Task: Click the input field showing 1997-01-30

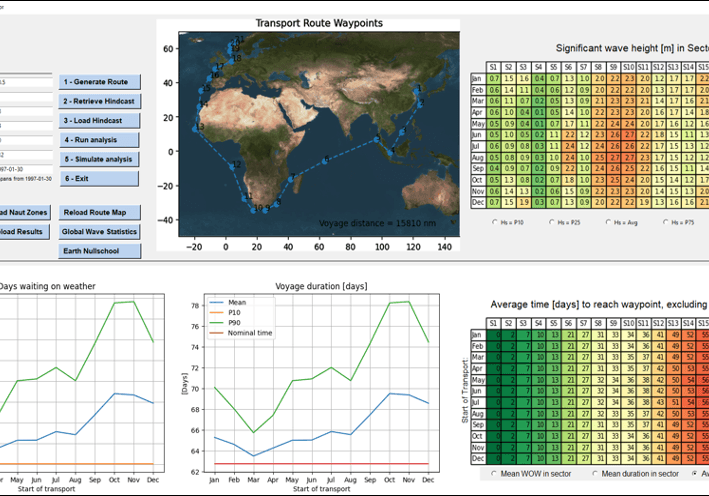Action: pyautogui.click(x=26, y=169)
